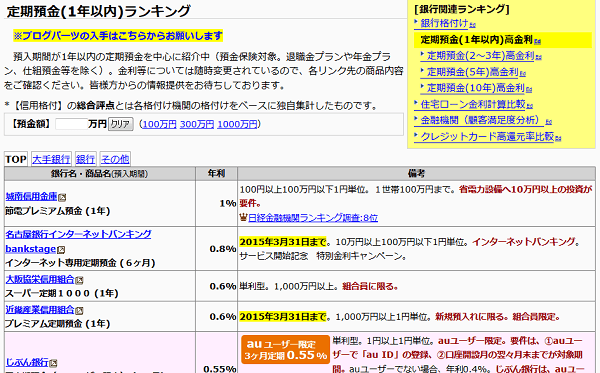The image size is (600, 373).
Task: Click the 1% rate cell for 城南信用金庫
Action: point(217,204)
